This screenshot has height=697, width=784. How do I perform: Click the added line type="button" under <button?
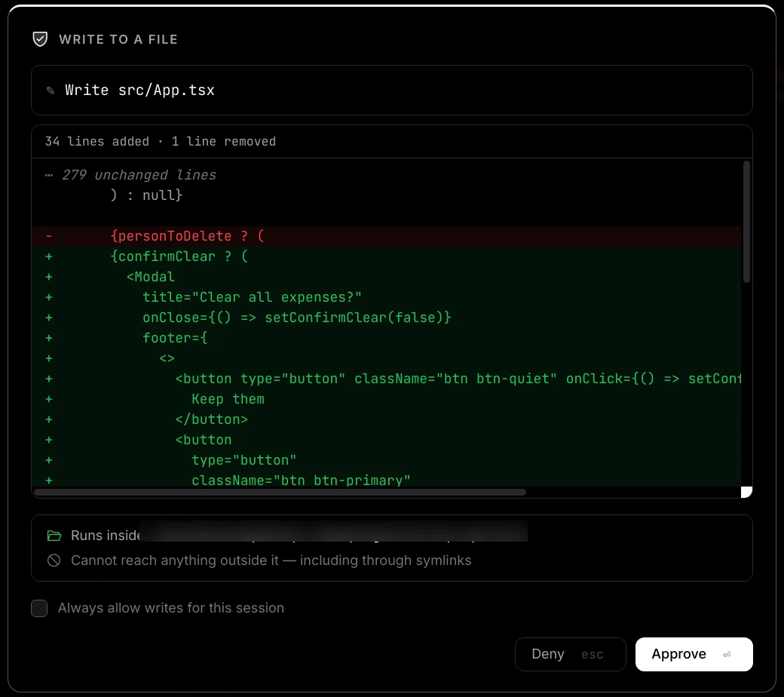[387, 460]
